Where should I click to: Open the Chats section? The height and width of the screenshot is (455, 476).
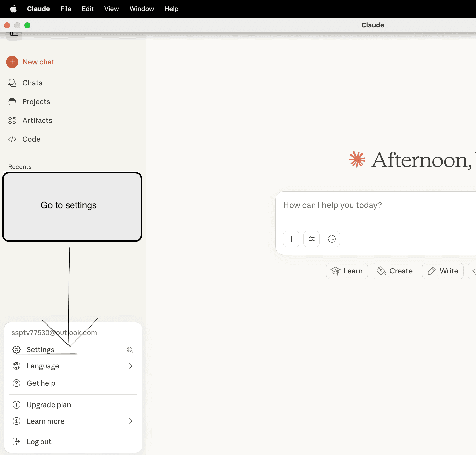pos(32,83)
